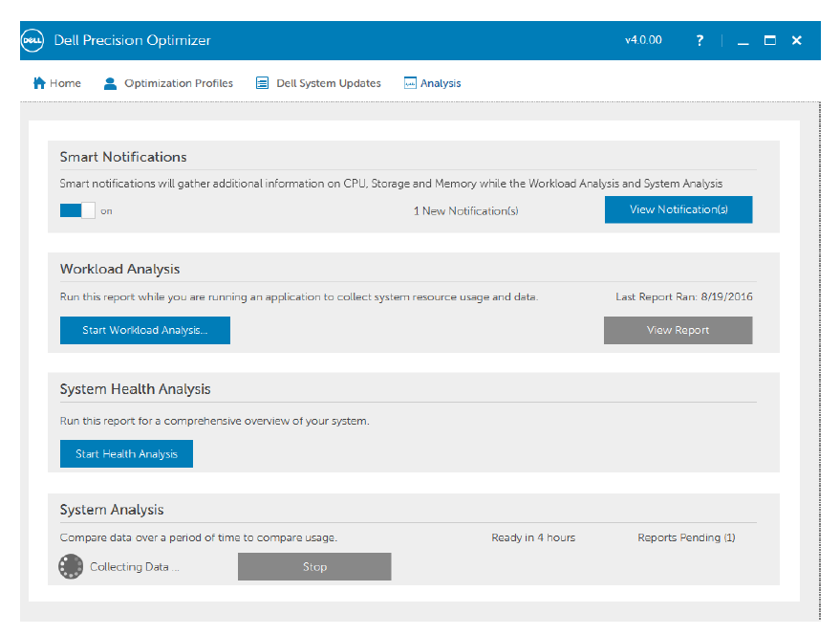Click the Optimization Profiles person icon
Screen dimensions: 840x635
(110, 83)
